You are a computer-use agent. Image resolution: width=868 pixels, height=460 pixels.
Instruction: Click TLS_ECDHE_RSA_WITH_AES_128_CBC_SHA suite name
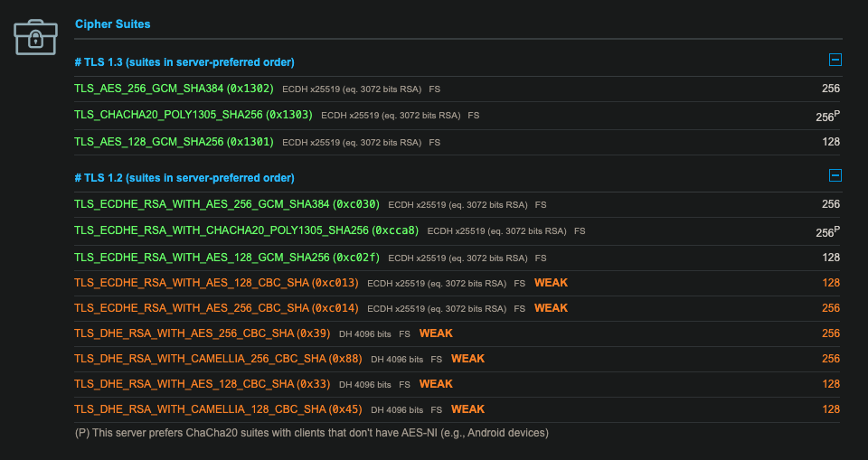point(217,283)
